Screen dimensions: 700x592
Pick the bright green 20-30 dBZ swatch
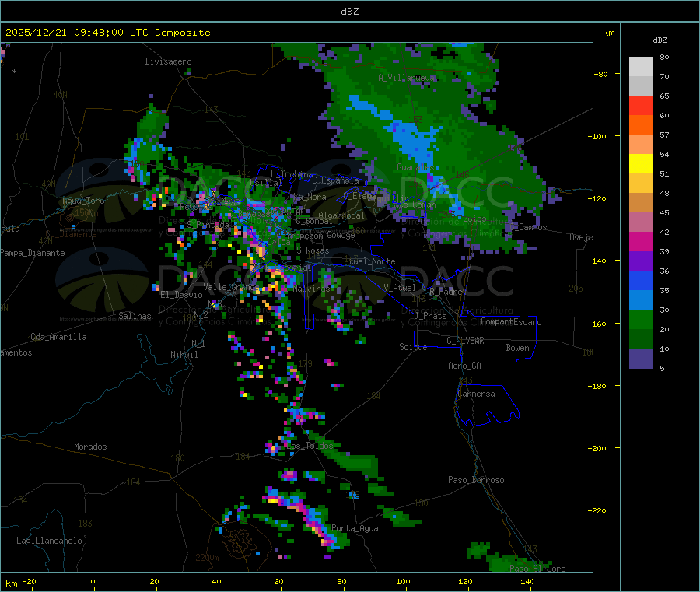click(641, 319)
